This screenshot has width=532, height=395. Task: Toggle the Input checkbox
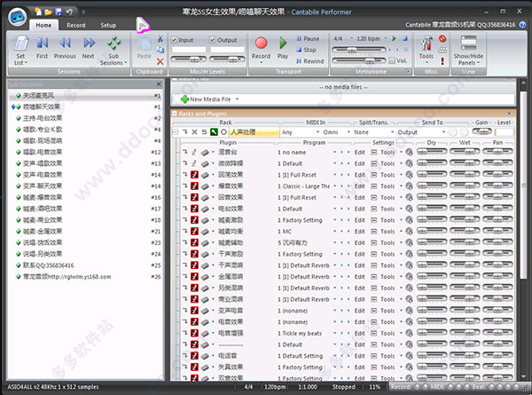click(x=175, y=40)
